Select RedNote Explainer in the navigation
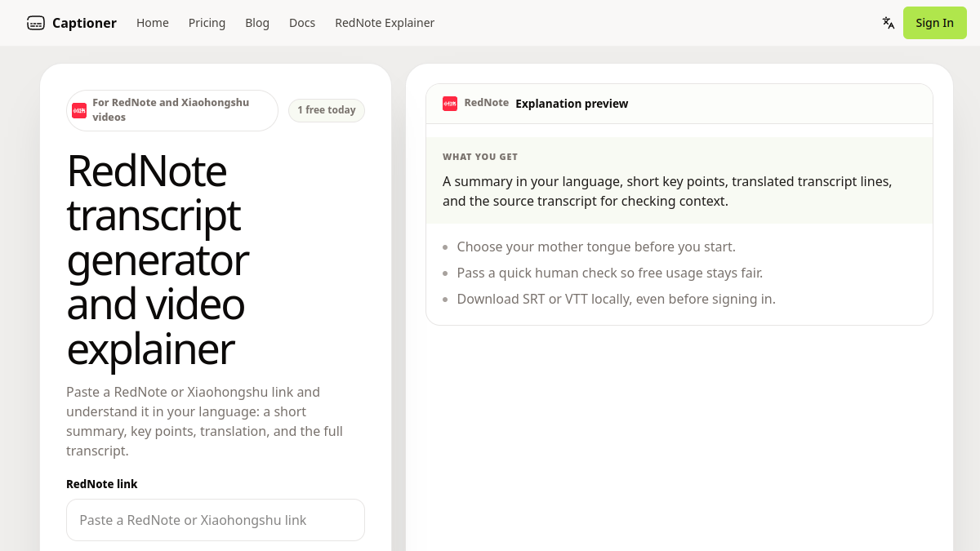The height and width of the screenshot is (551, 980). point(385,23)
